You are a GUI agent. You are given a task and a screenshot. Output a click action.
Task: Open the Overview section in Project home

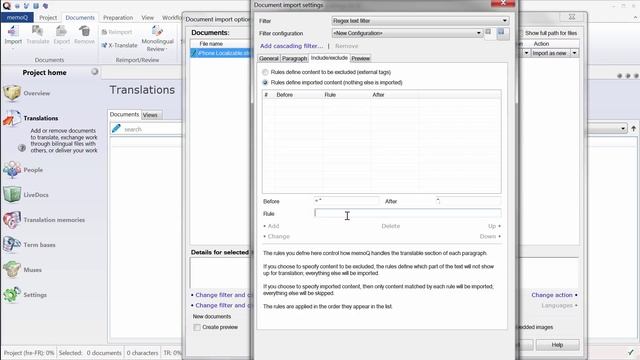pos(12,93)
